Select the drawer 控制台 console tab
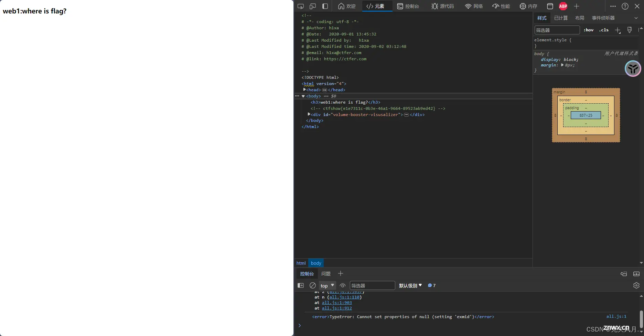The height and width of the screenshot is (336, 644). click(x=307, y=274)
